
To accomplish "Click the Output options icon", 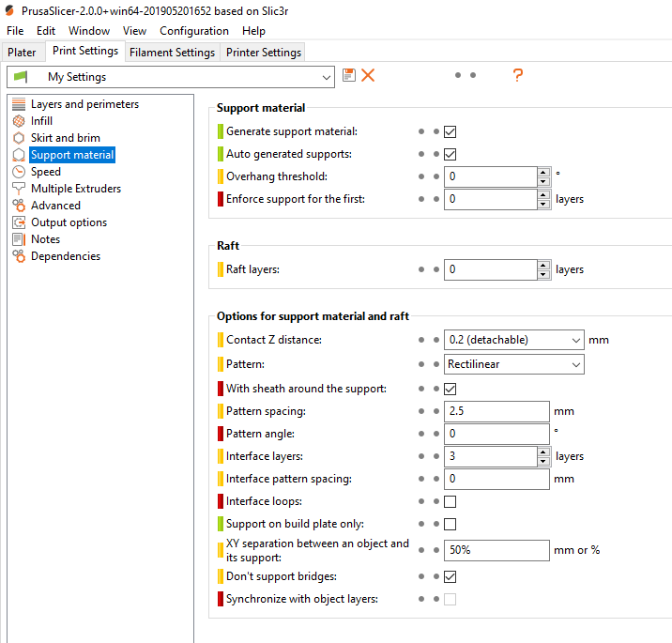I will (x=19, y=222).
